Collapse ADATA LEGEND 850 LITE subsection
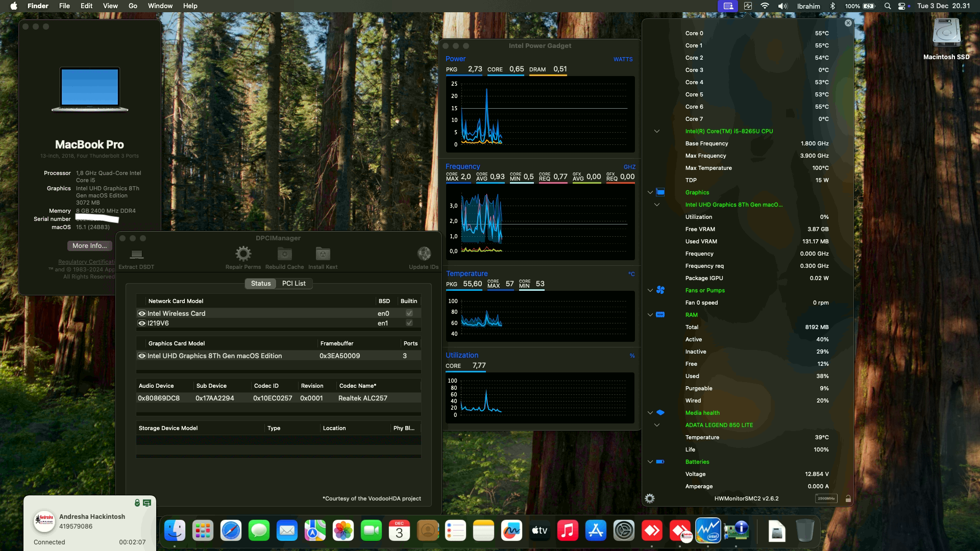This screenshot has height=551, width=980. point(657,425)
